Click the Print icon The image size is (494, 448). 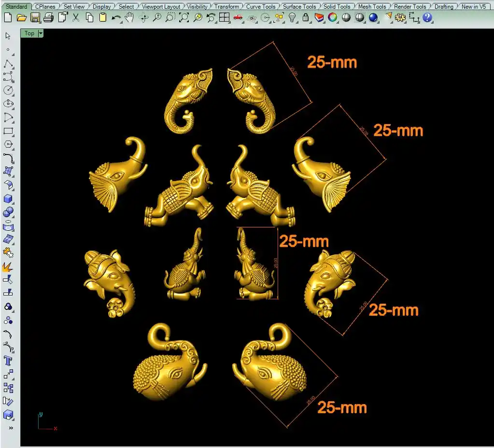coord(48,18)
